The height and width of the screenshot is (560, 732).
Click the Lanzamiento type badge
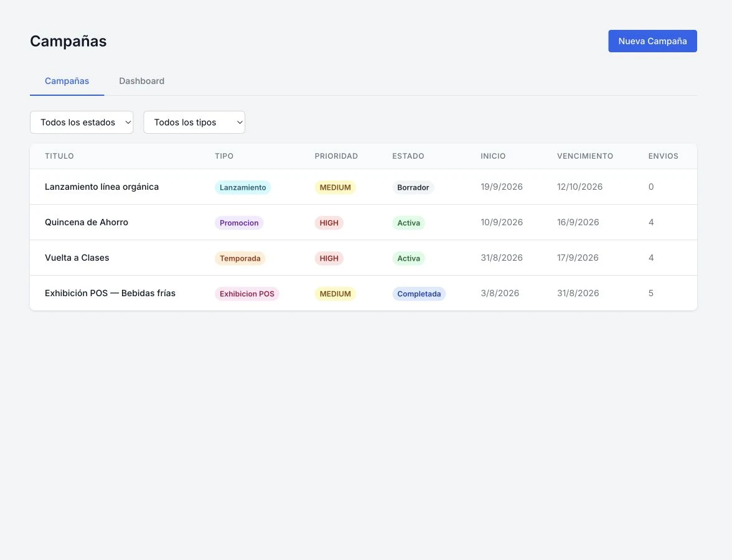coord(243,187)
